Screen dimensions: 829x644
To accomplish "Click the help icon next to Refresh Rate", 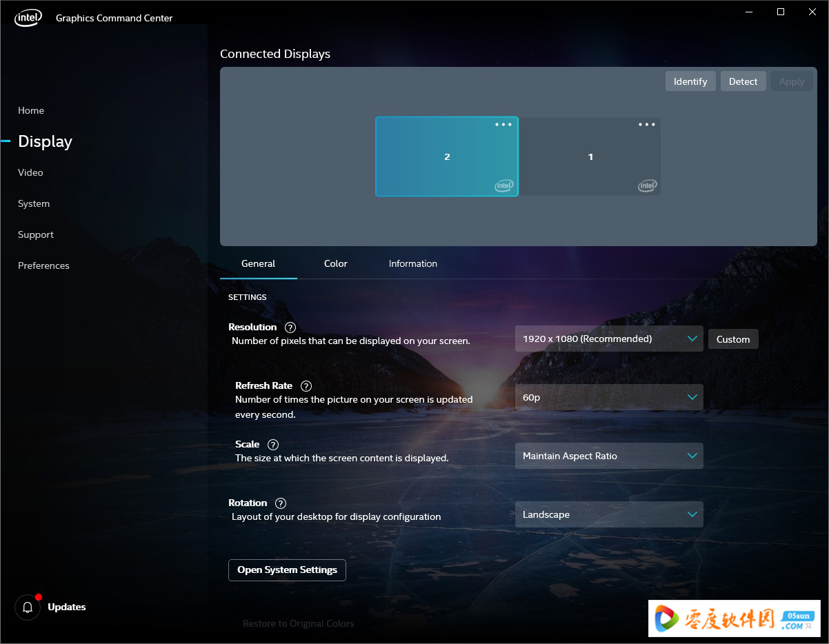I will 306,385.
